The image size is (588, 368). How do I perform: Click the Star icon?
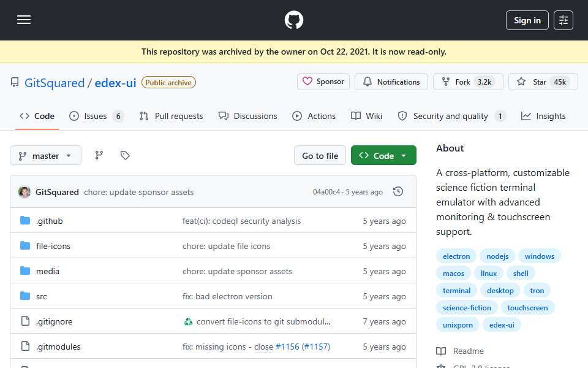[x=521, y=82]
